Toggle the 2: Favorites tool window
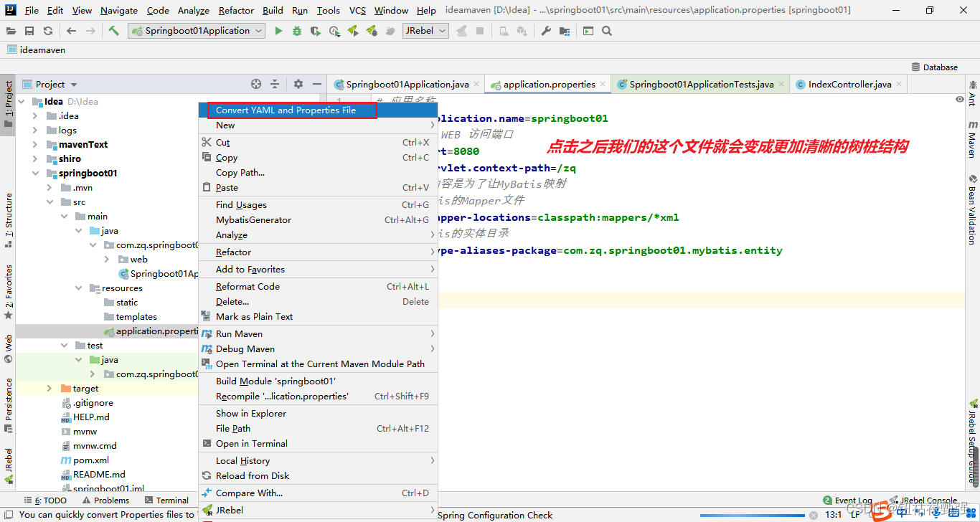 [x=8, y=291]
